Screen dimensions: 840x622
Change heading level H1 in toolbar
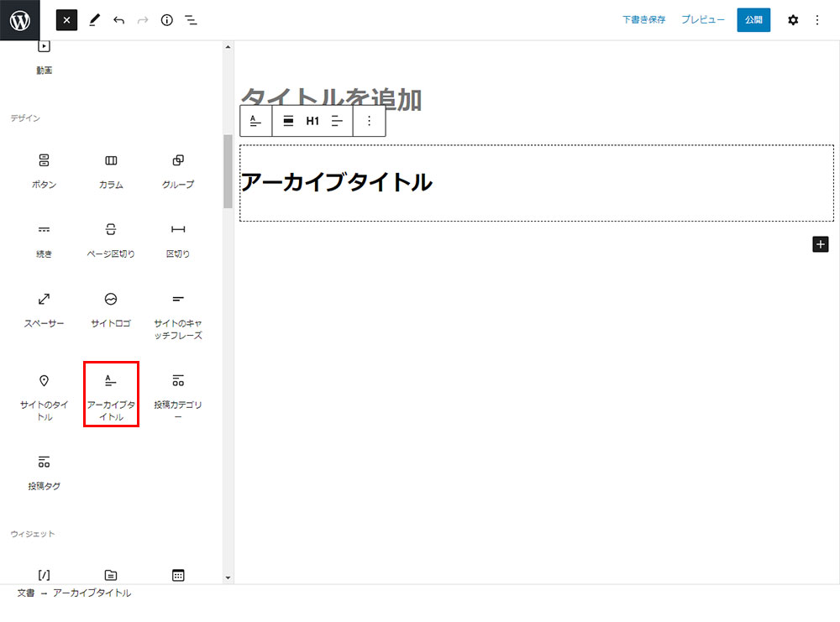click(x=312, y=121)
